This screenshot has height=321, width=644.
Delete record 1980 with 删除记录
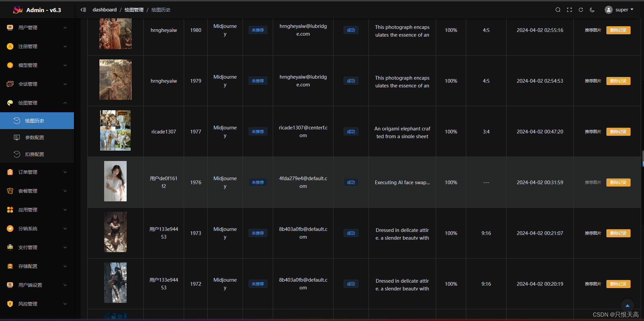click(x=618, y=30)
